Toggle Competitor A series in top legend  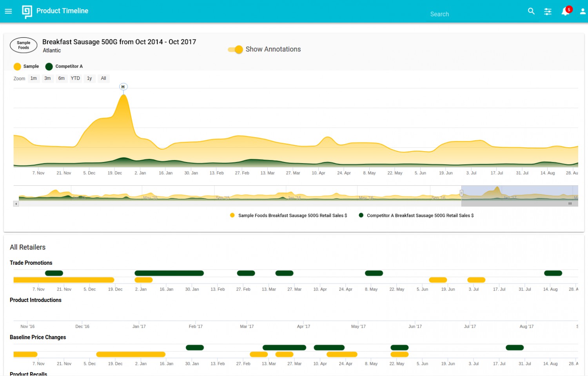pos(64,67)
